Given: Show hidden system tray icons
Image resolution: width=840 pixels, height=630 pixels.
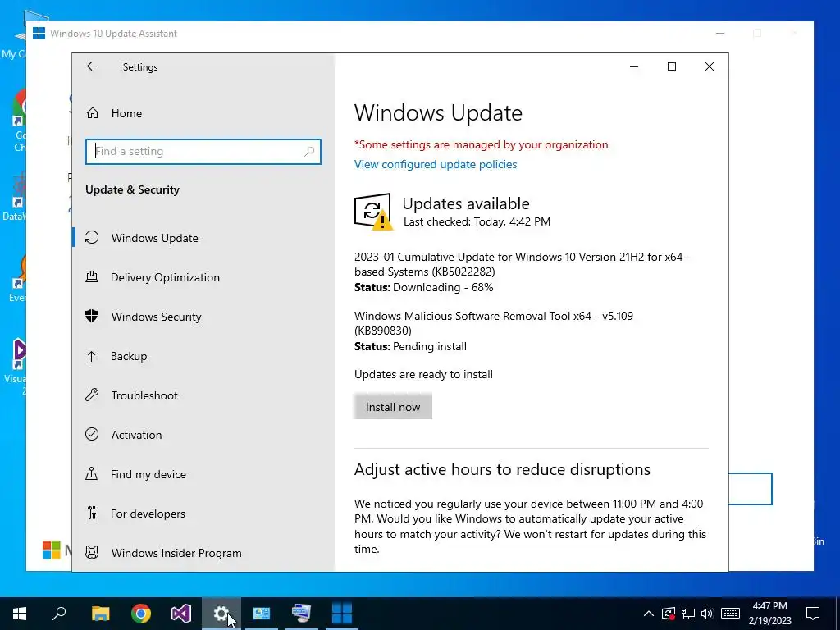Looking at the screenshot, I should click(648, 614).
